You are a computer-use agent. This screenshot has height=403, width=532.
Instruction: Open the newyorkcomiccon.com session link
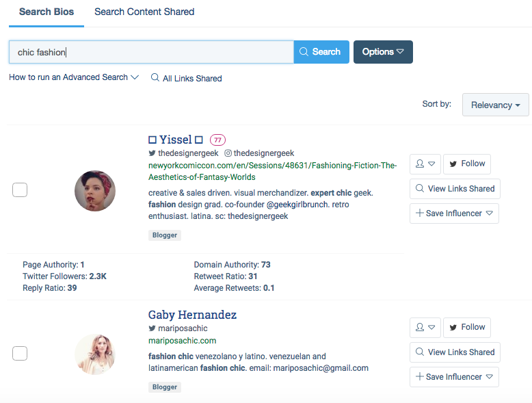coord(272,171)
